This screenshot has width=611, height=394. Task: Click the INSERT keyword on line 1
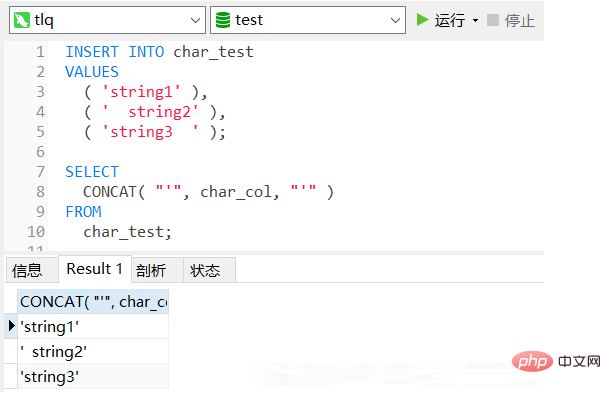[x=92, y=52]
